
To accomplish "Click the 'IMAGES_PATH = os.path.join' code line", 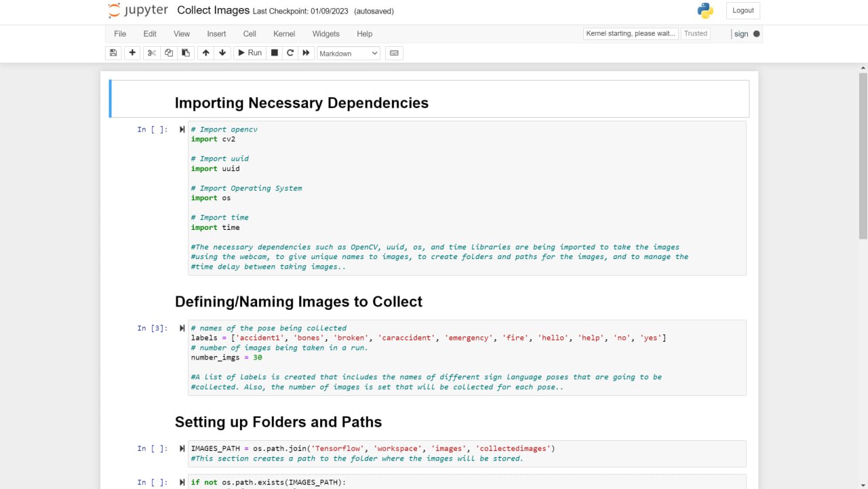I will (373, 448).
